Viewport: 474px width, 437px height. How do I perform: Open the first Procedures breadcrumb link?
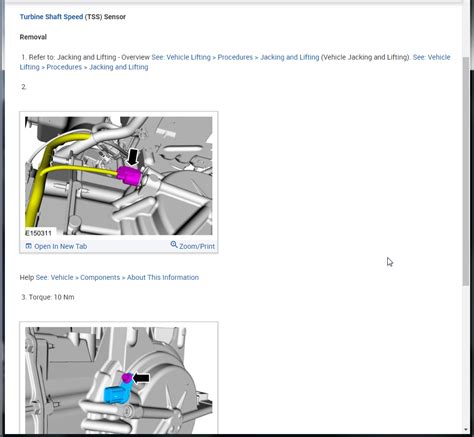[235, 57]
